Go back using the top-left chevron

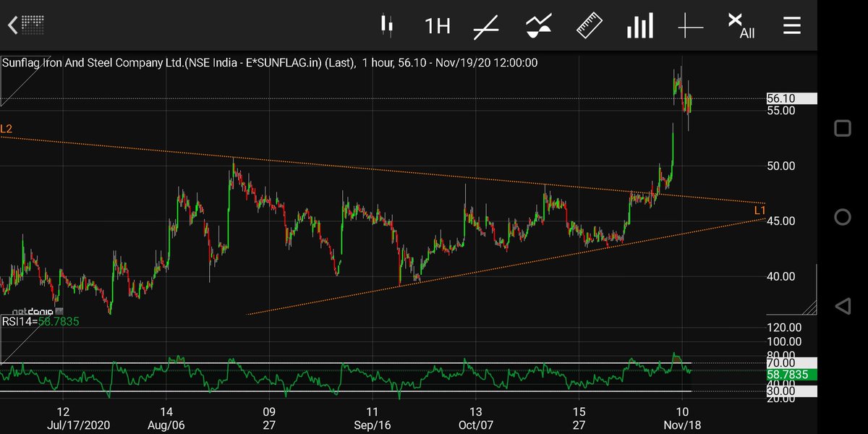click(13, 26)
